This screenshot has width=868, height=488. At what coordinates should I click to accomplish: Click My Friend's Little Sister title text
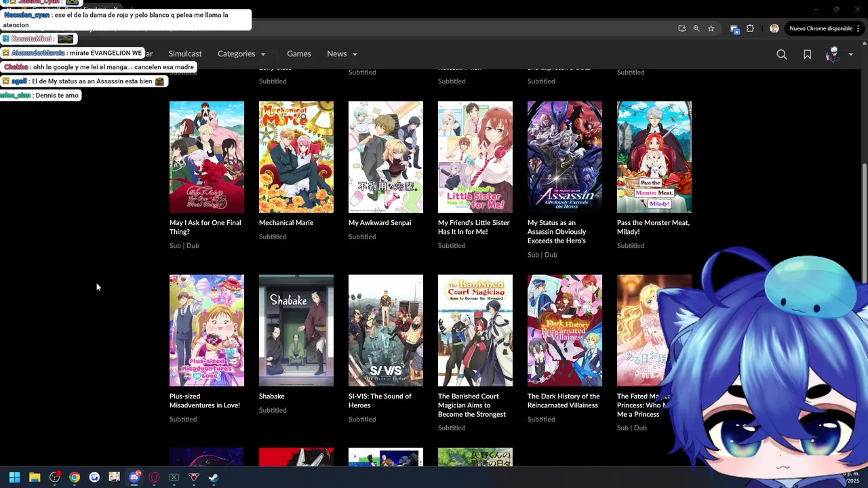474,227
